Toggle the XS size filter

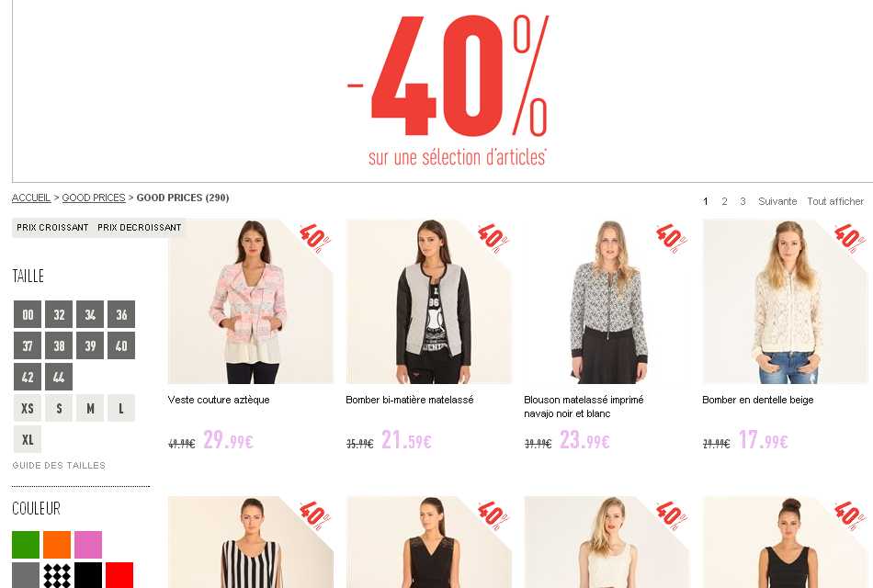click(28, 408)
